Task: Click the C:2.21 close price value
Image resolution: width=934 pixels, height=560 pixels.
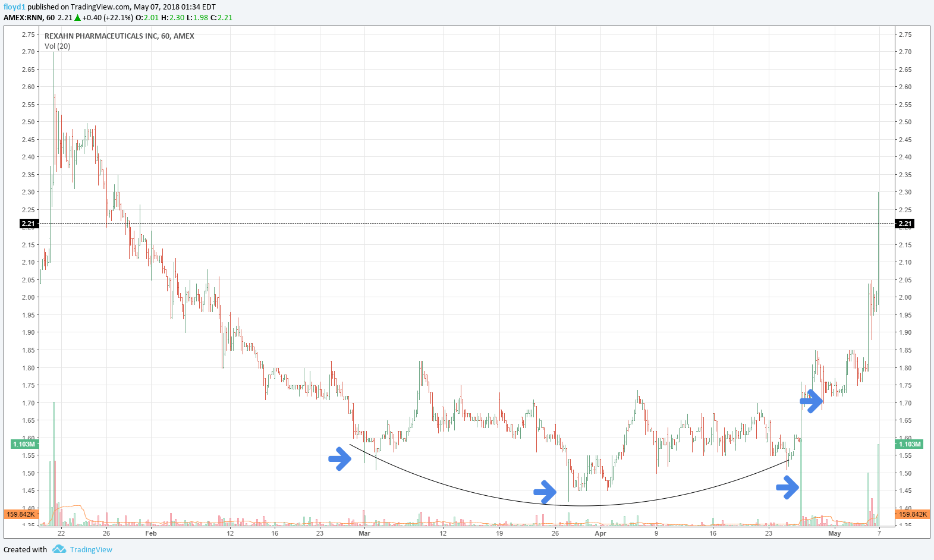Action: (x=221, y=17)
